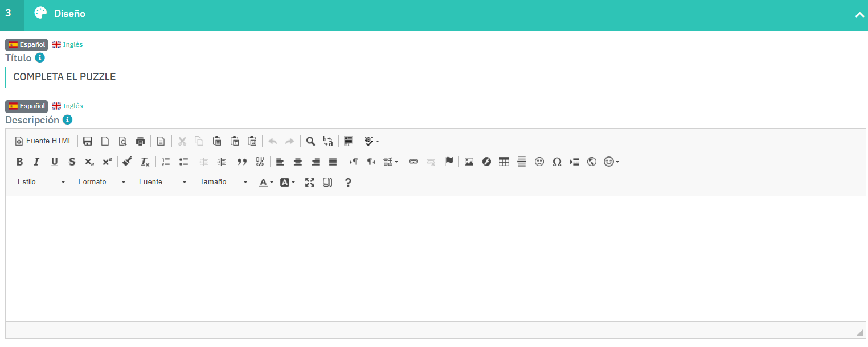Click Paste as plain text icon
The width and height of the screenshot is (868, 347).
click(235, 141)
